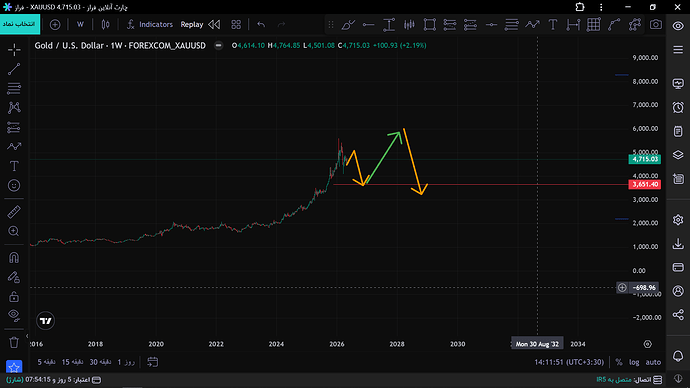Select the zigzag path tool in left toolbar

click(14, 146)
